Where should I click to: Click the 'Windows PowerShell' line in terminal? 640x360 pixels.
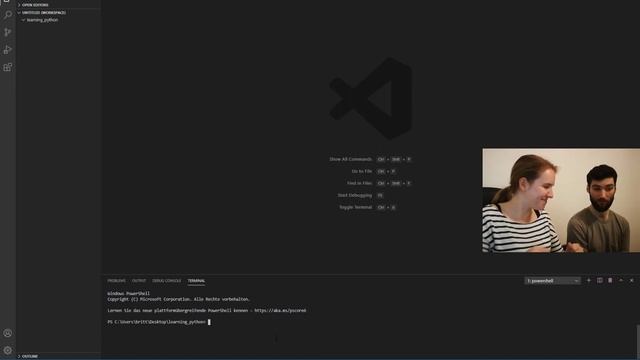pyautogui.click(x=129, y=293)
